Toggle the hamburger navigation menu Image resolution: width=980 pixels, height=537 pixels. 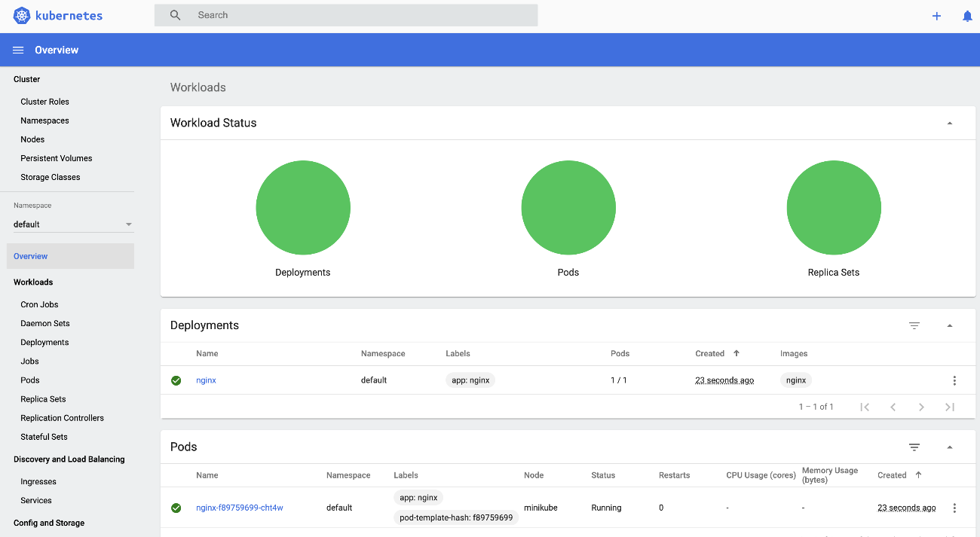pos(18,50)
